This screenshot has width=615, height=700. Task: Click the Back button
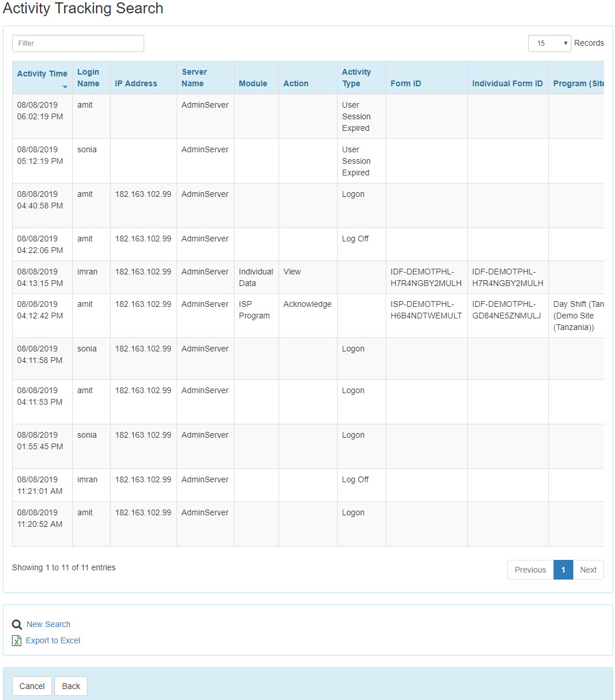point(71,686)
